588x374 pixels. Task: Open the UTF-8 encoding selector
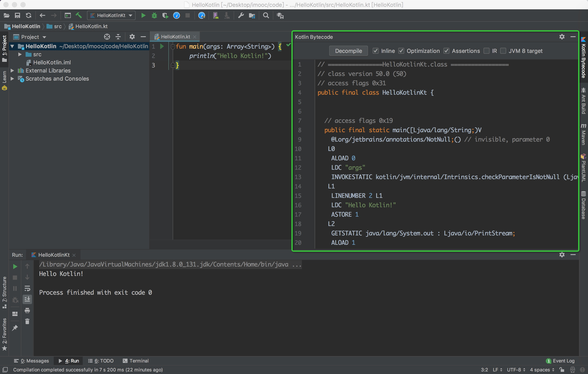click(516, 370)
